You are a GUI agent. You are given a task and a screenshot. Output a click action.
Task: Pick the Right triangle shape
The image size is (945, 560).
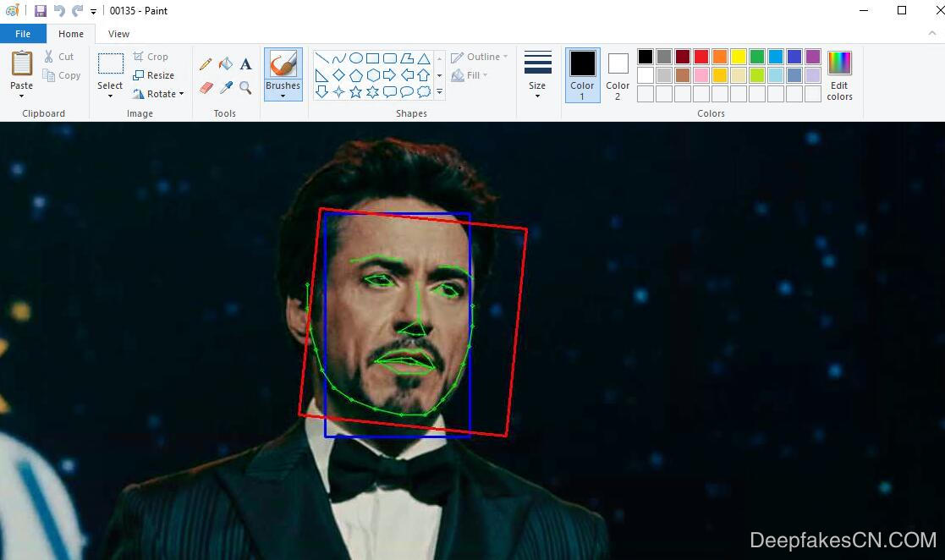[321, 75]
